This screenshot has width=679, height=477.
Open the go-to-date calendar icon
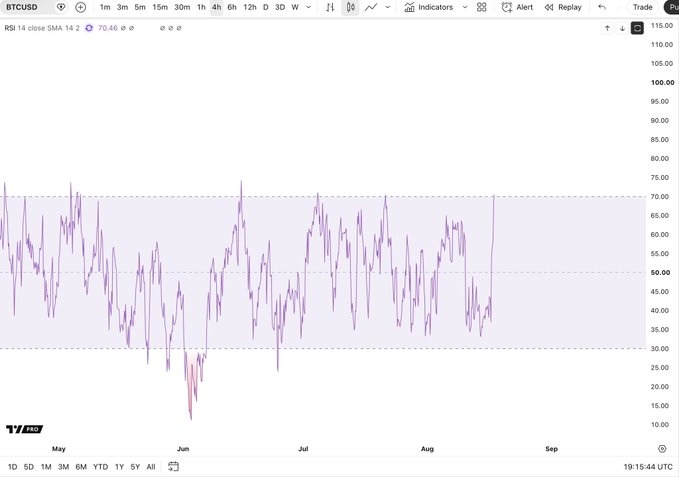pyautogui.click(x=173, y=467)
